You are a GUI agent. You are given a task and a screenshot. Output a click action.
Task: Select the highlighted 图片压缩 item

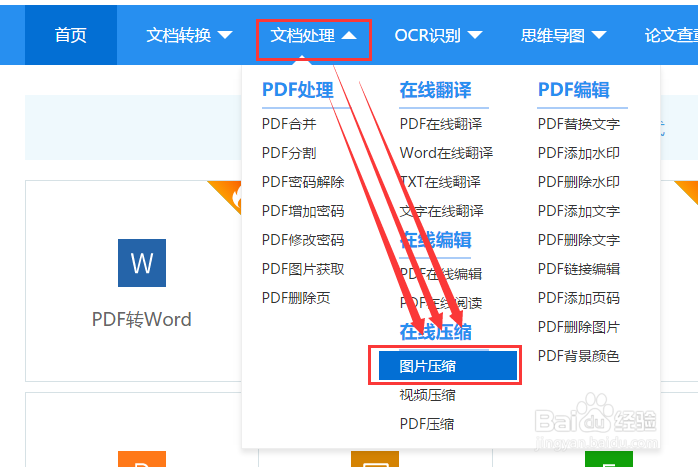coord(448,366)
